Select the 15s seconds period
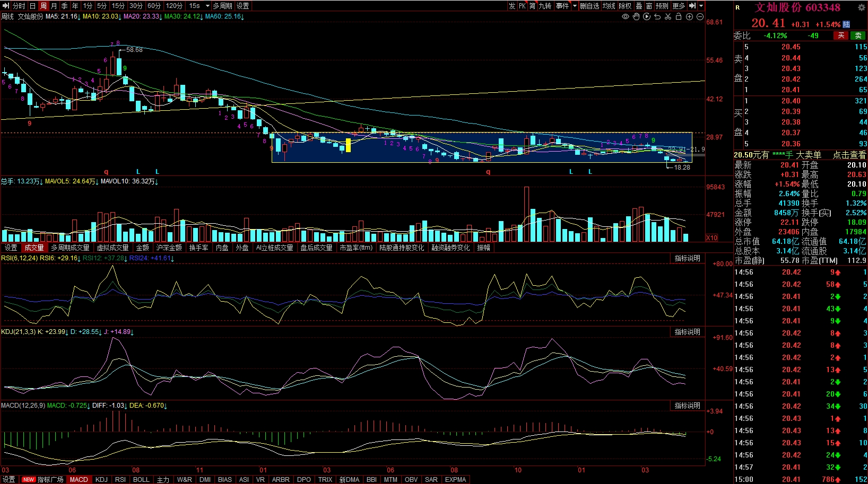Viewport: 868px width, 484px height. pyautogui.click(x=194, y=6)
